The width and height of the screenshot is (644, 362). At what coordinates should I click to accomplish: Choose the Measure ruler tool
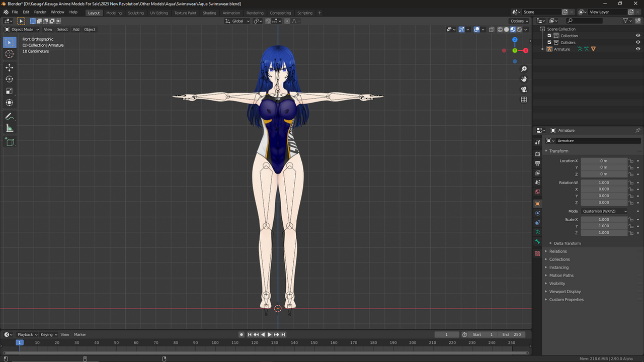10,128
